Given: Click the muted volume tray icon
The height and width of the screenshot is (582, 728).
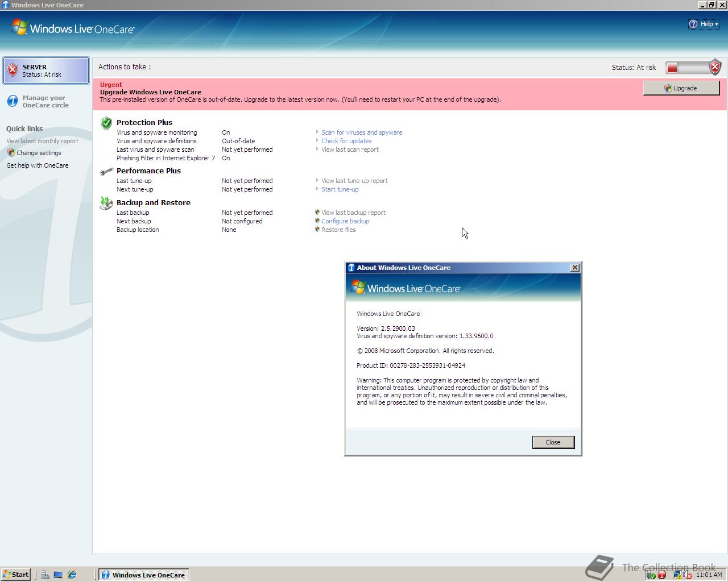Looking at the screenshot, I should pos(687,575).
